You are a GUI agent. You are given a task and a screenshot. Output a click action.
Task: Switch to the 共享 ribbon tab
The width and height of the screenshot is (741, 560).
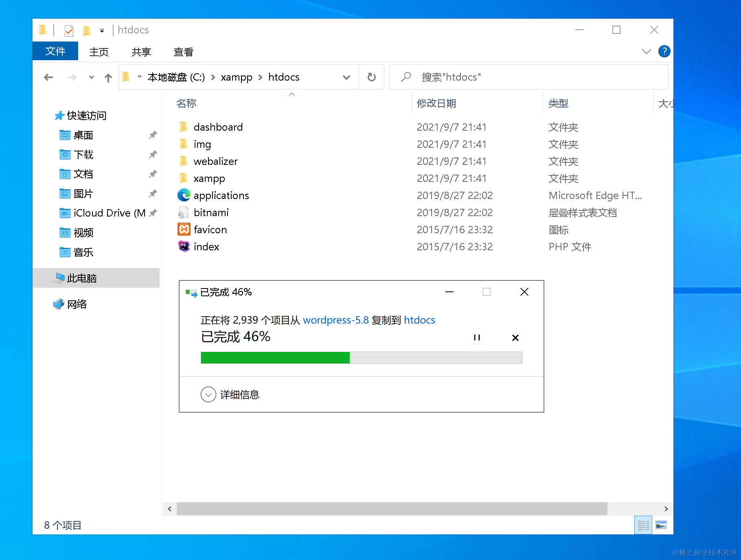(141, 52)
